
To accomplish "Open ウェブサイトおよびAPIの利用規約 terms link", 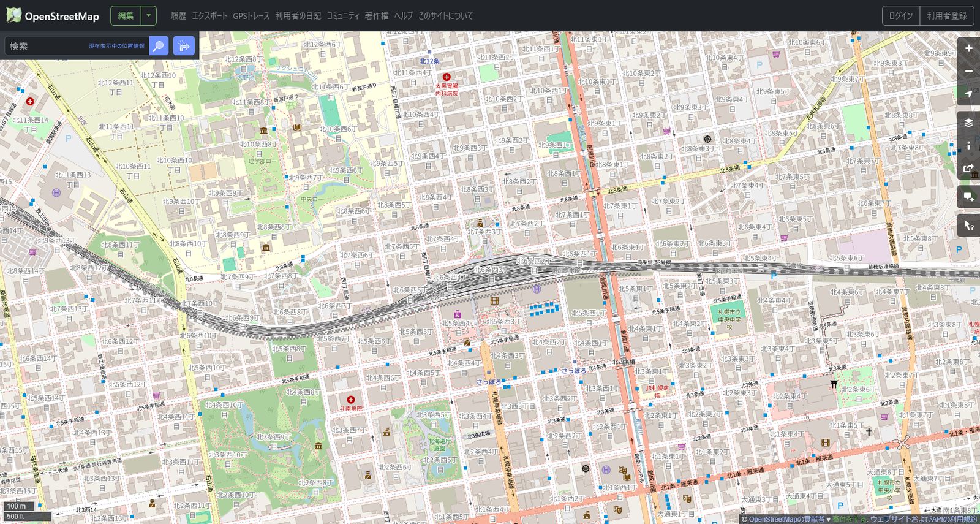I will [924, 519].
